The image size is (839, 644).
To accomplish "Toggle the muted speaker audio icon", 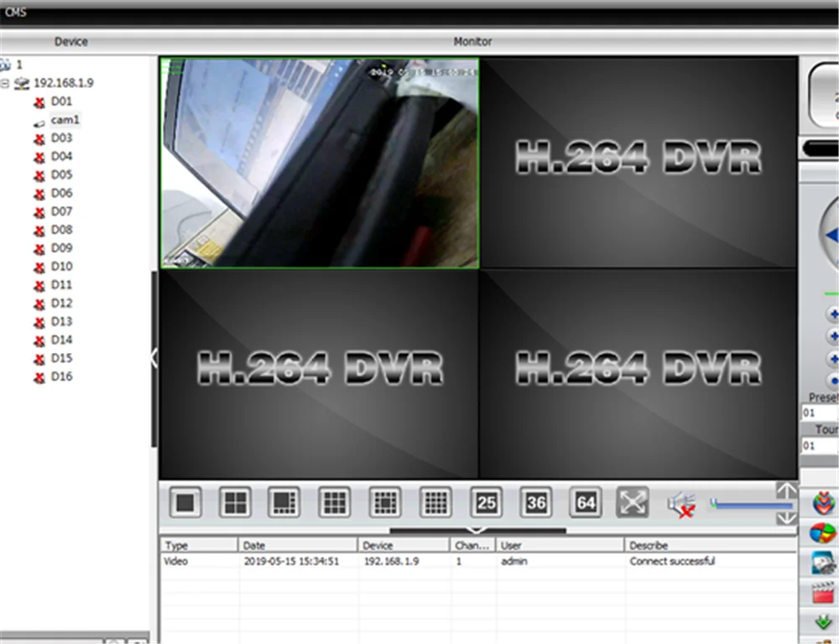I will [681, 505].
